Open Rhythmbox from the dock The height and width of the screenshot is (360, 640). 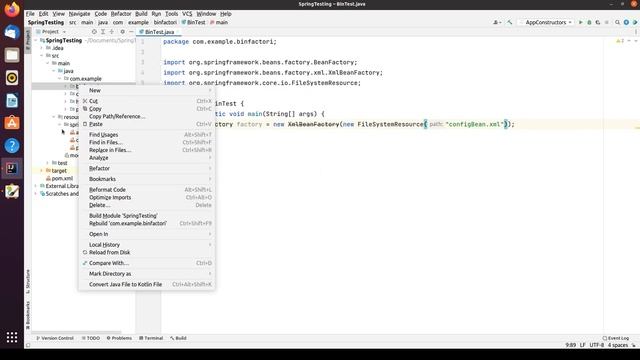tap(12, 78)
